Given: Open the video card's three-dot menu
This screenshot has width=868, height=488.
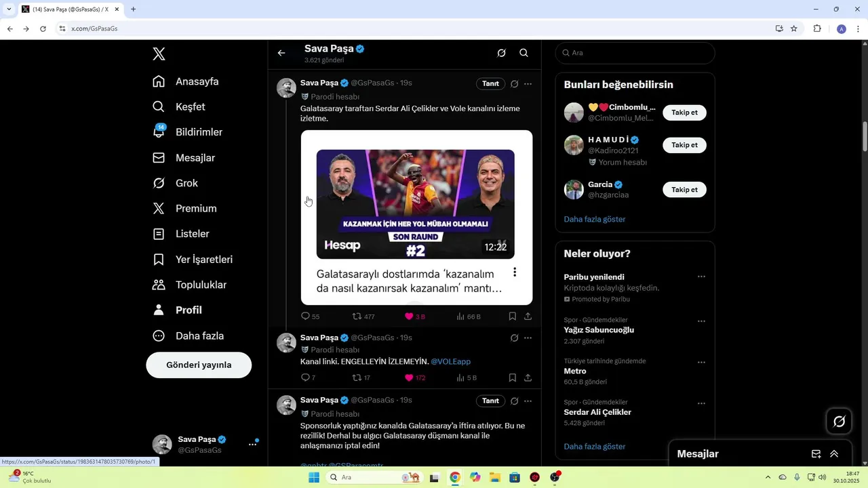Looking at the screenshot, I should point(515,272).
